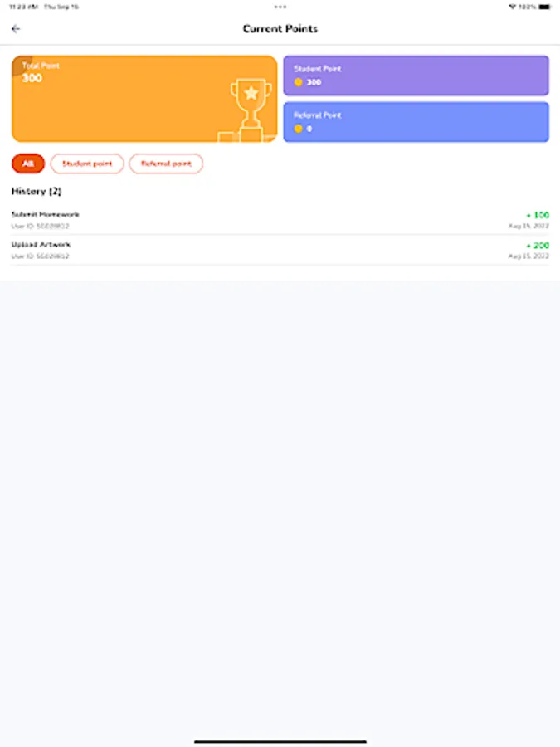Select the Student point filter chip
560x747 pixels.
(87, 164)
